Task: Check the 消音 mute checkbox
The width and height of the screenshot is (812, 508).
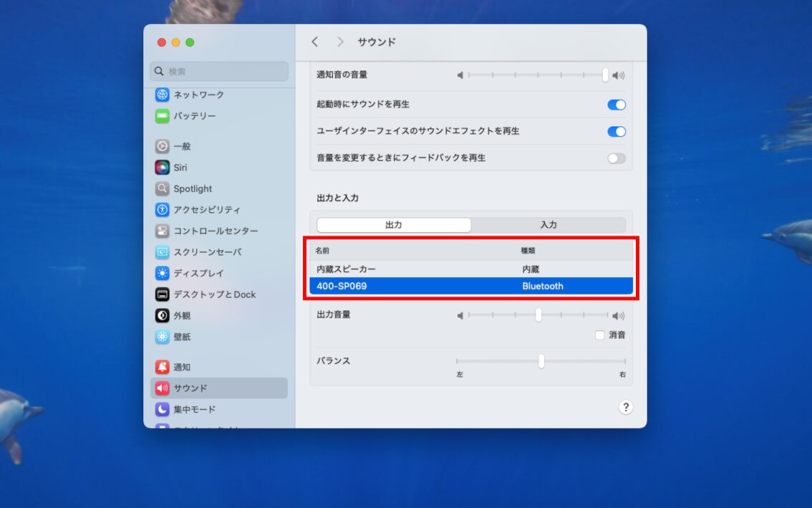Action: [599, 334]
